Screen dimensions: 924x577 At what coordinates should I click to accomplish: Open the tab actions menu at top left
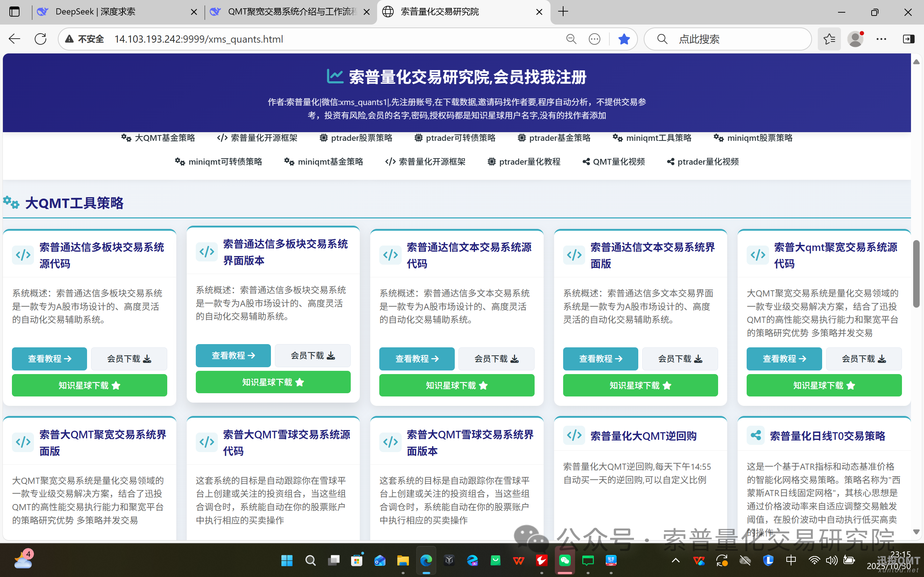coord(14,12)
